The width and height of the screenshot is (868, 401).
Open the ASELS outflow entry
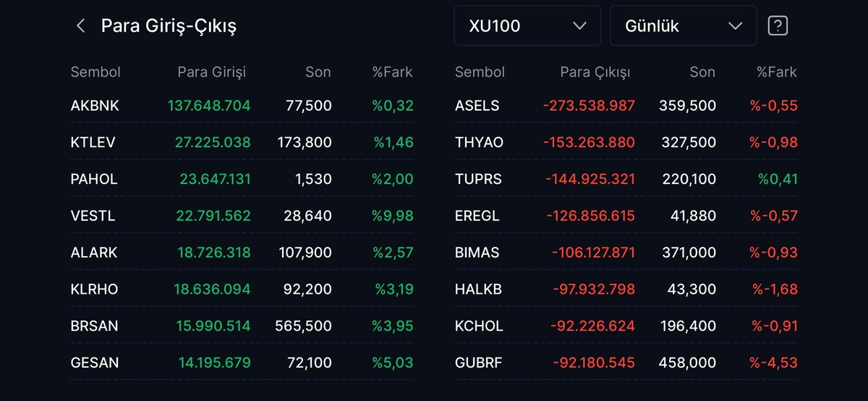coord(626,106)
